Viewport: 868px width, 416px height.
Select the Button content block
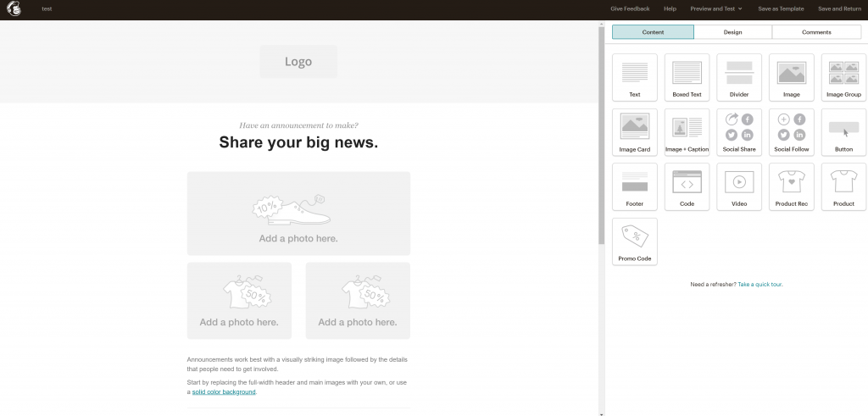click(843, 132)
